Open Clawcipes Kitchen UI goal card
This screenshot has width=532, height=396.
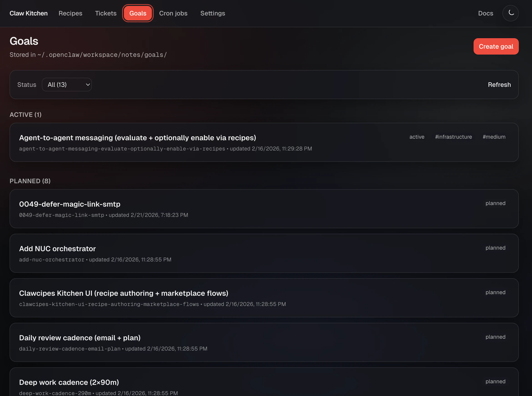pos(123,293)
